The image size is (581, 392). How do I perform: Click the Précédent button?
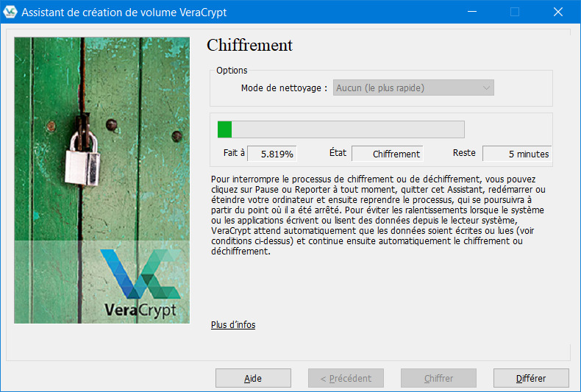pyautogui.click(x=346, y=378)
